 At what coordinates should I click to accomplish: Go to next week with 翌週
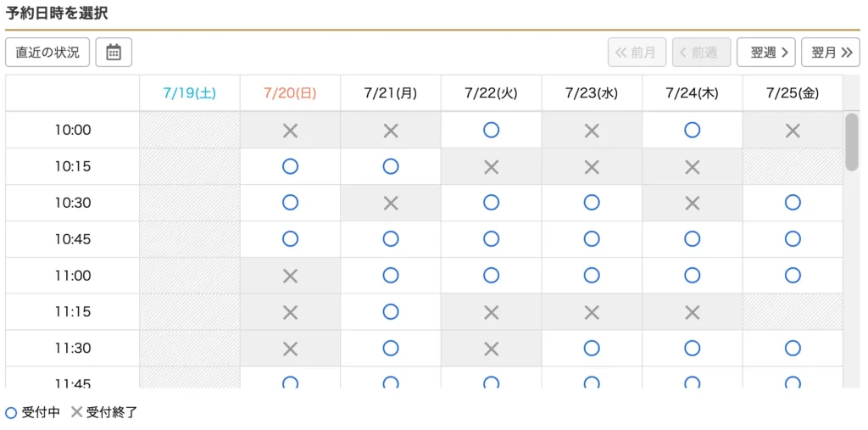766,52
